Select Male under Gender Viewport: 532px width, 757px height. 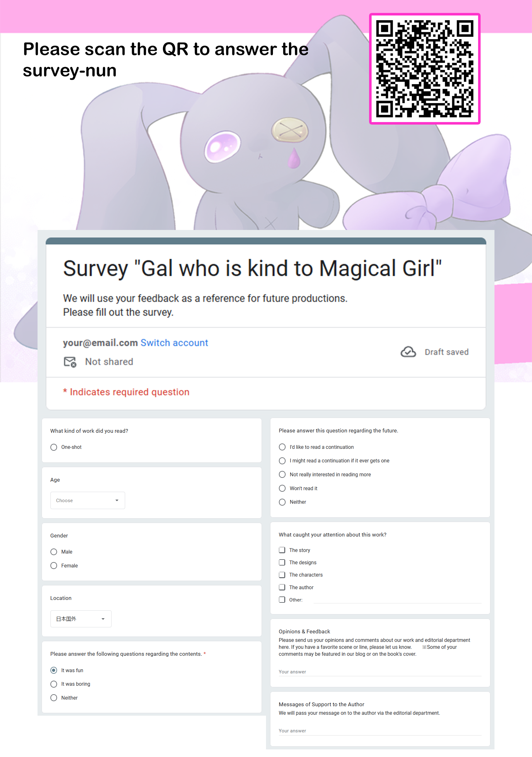point(54,552)
